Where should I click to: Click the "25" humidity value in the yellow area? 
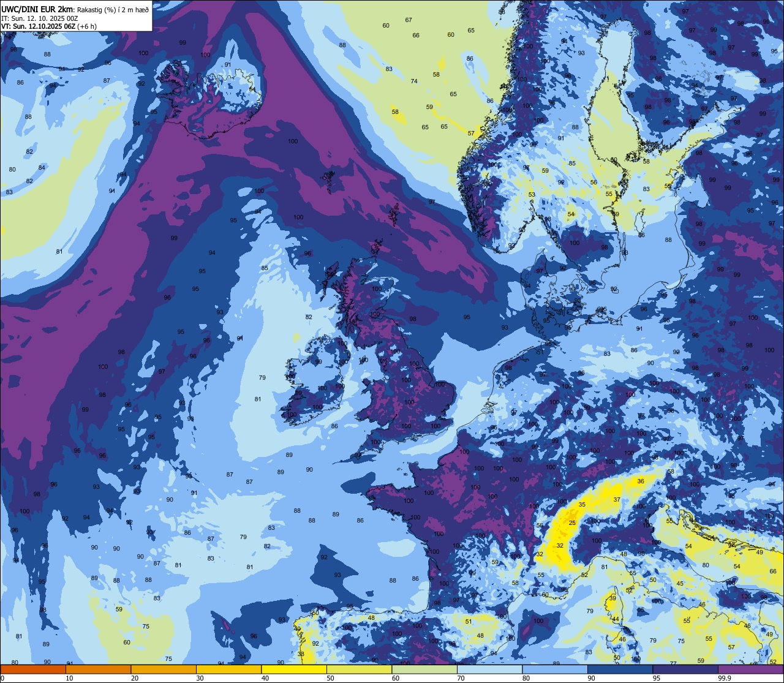click(572, 523)
